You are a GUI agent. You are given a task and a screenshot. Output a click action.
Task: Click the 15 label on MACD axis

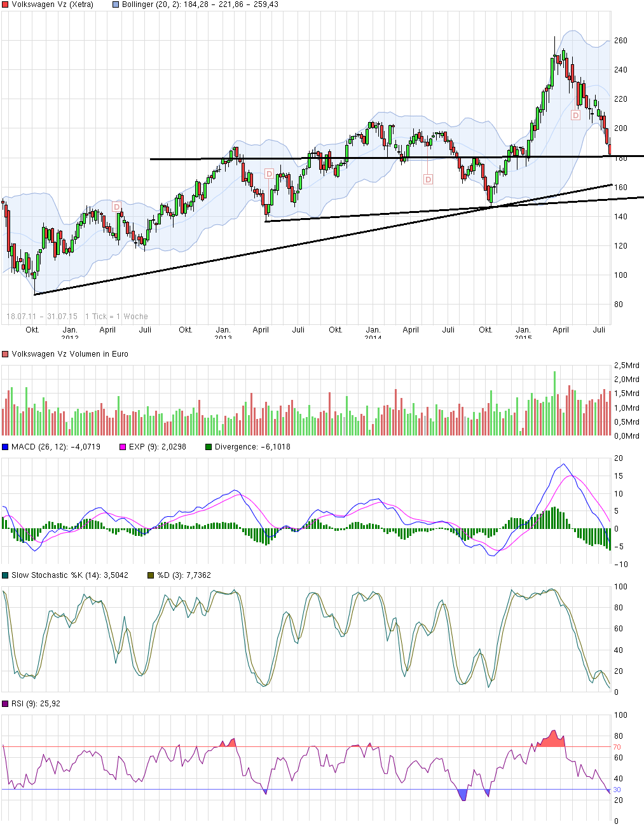click(x=619, y=476)
